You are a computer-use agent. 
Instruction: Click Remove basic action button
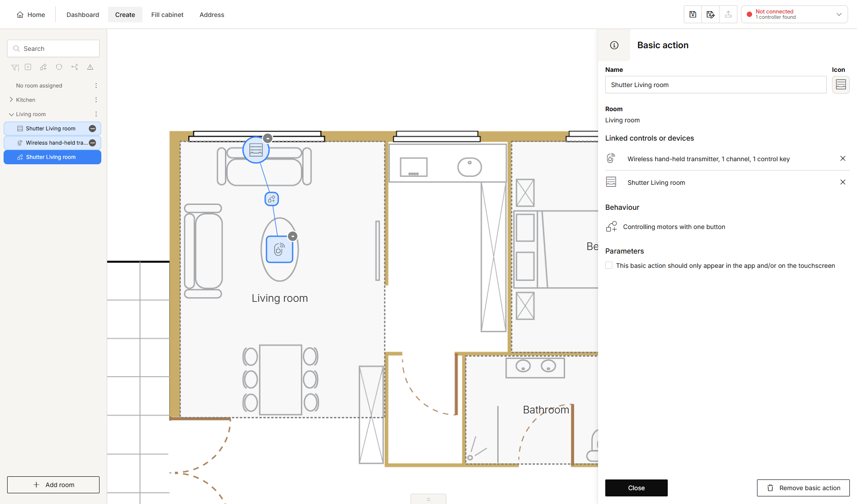(803, 488)
